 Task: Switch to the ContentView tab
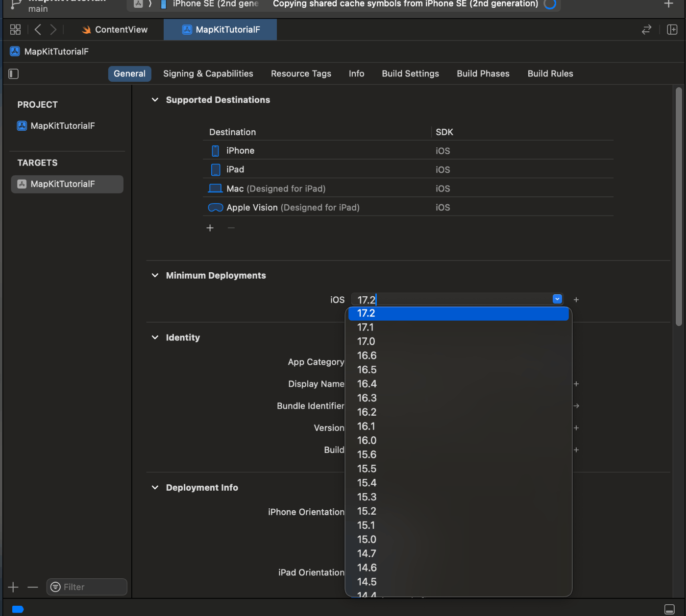[x=115, y=29]
